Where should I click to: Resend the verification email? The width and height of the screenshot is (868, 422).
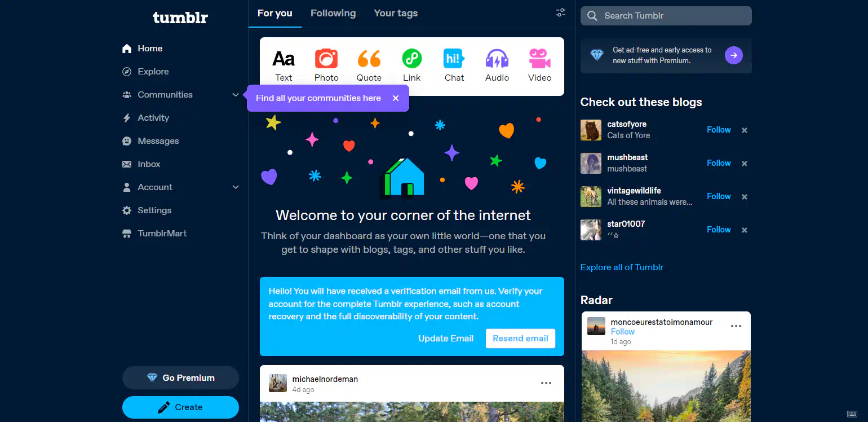point(520,338)
